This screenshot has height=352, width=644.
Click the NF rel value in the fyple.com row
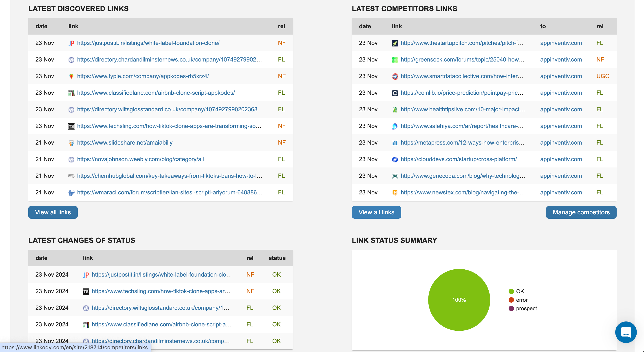click(282, 76)
